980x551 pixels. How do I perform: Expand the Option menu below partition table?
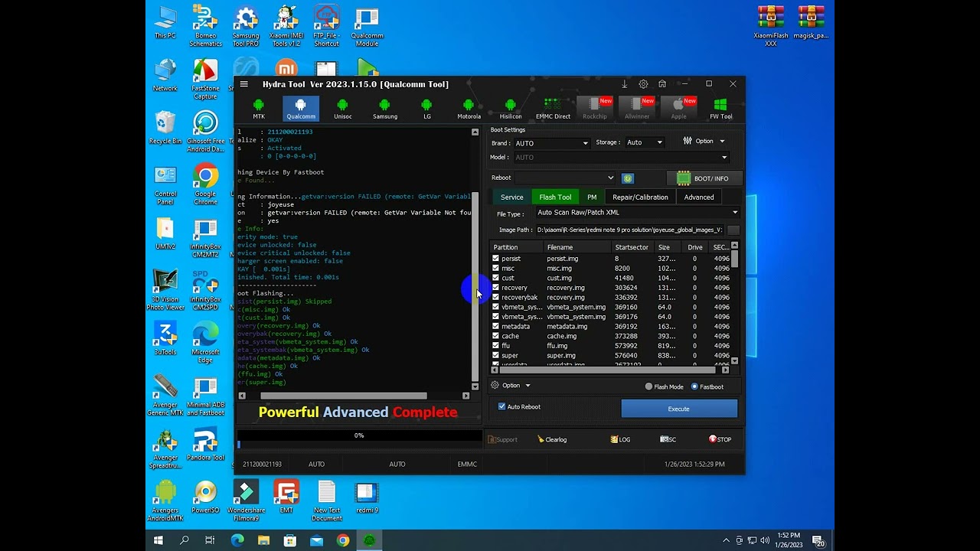point(511,386)
